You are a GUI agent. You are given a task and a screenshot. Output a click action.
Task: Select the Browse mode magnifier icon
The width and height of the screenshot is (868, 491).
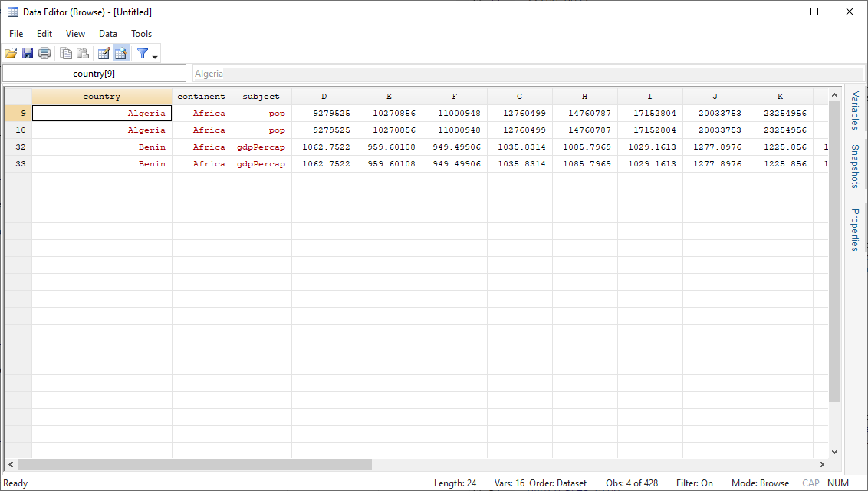coord(121,53)
